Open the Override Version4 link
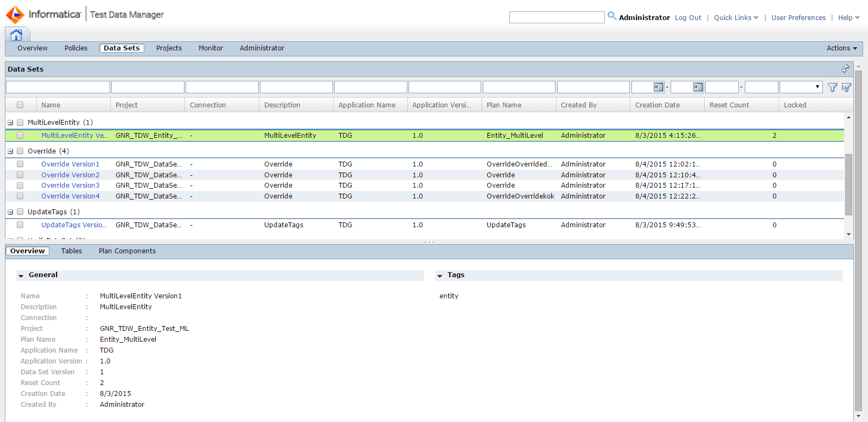868x422 pixels. (x=71, y=196)
